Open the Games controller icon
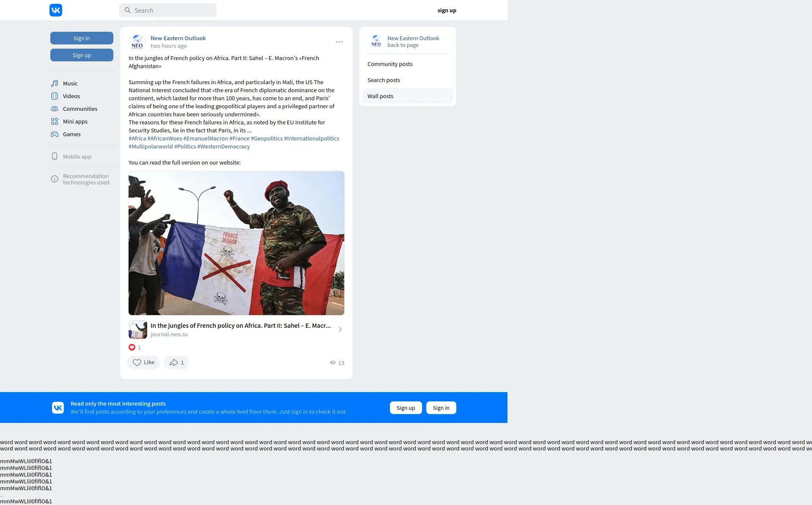 [55, 134]
